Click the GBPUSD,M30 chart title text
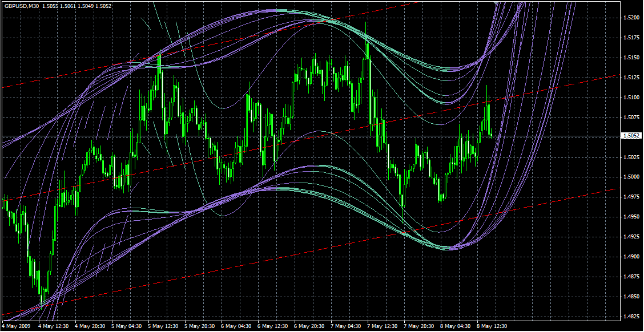 coord(22,6)
